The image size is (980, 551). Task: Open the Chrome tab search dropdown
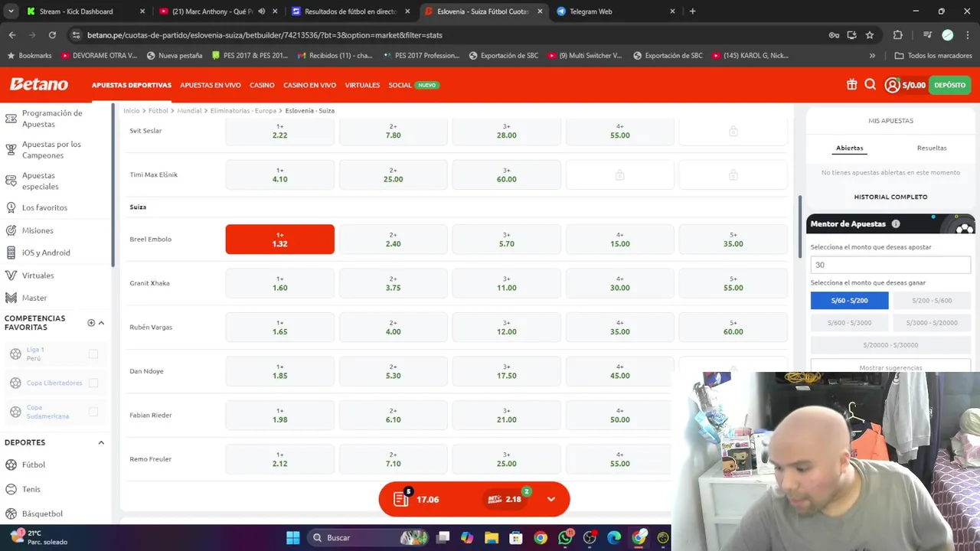coord(11,11)
